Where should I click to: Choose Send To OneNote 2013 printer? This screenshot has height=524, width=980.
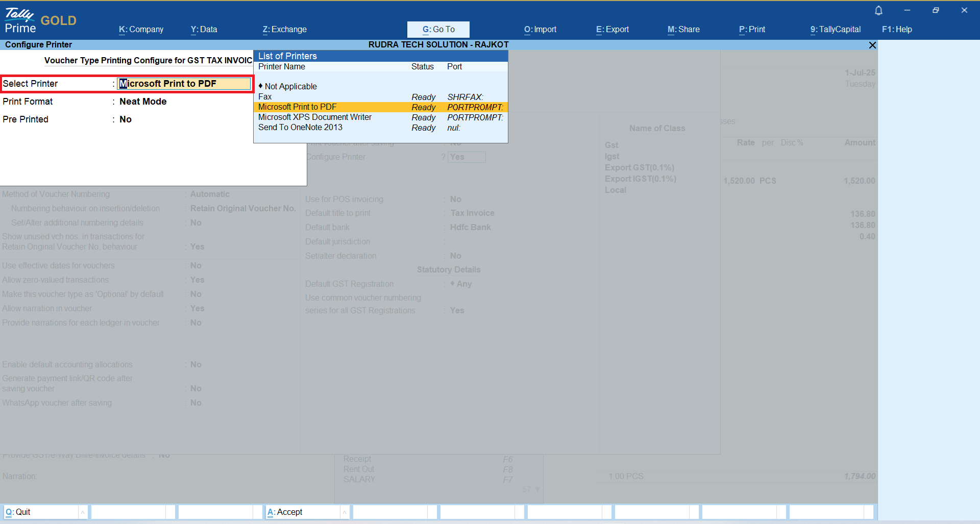point(300,128)
